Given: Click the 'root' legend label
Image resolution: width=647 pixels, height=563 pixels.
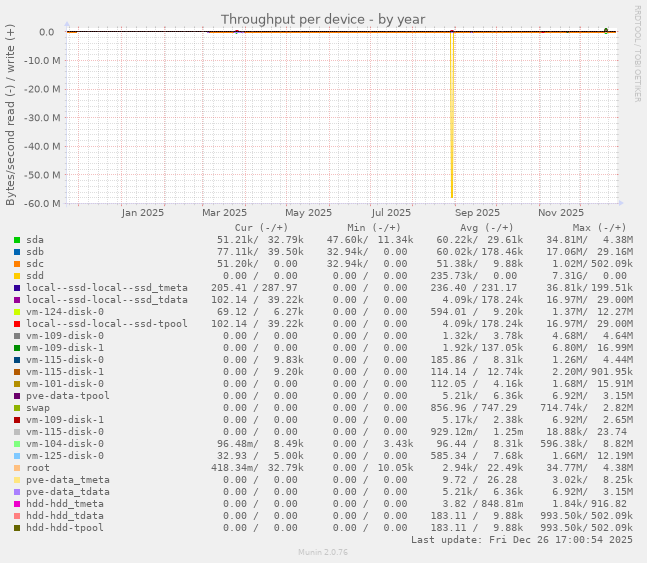Looking at the screenshot, I should click(38, 468).
